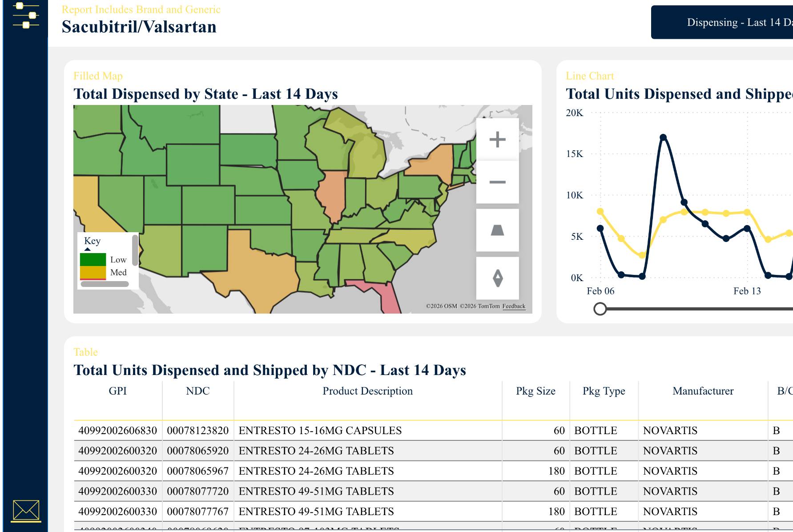Click the Low green legend swatch

[x=93, y=259]
